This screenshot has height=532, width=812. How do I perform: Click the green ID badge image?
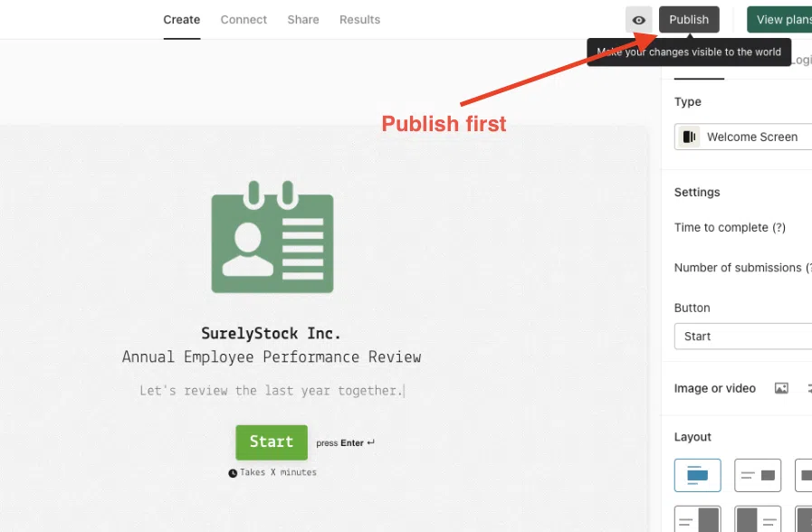click(272, 237)
